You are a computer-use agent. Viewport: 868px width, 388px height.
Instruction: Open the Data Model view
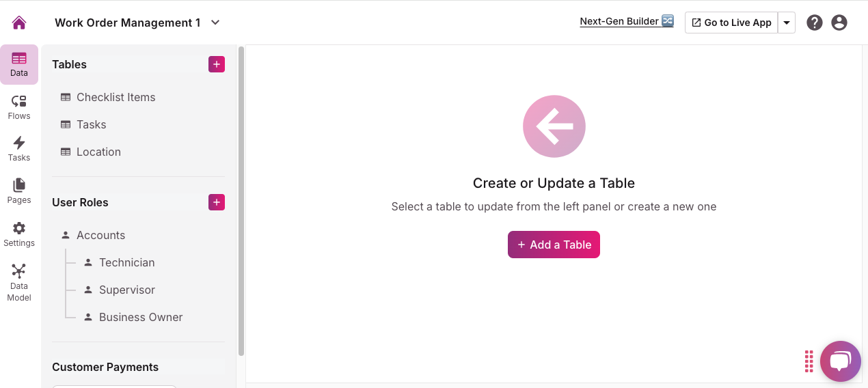[x=19, y=282]
